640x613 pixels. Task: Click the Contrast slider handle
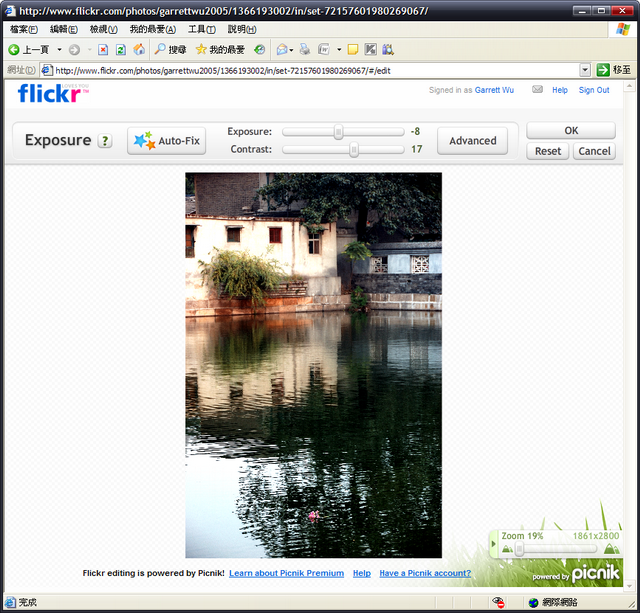(354, 149)
